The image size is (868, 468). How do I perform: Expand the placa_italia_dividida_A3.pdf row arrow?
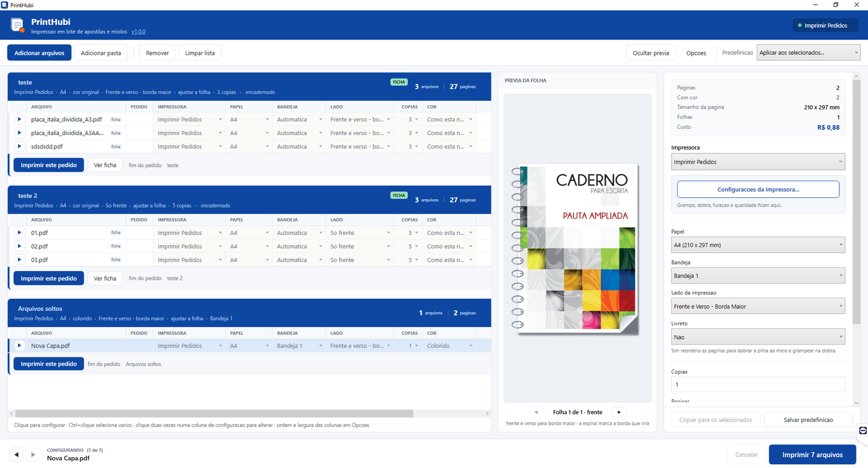(x=20, y=119)
